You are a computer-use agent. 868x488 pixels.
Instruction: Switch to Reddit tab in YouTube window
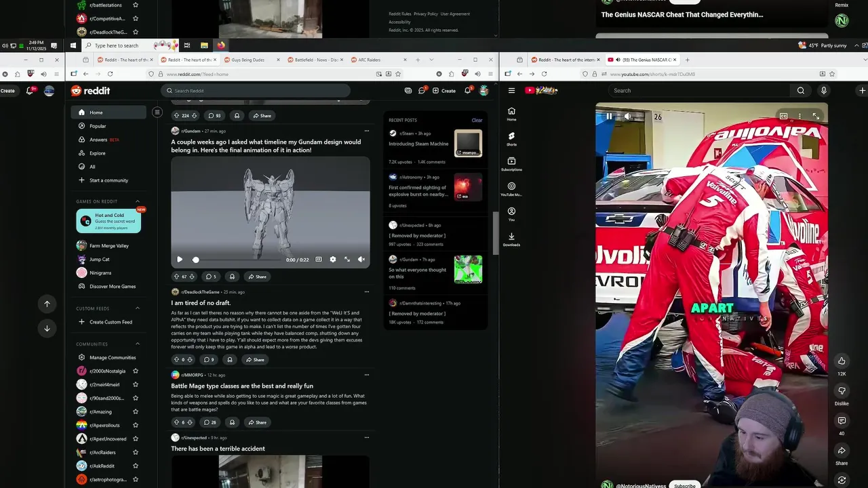(x=566, y=60)
